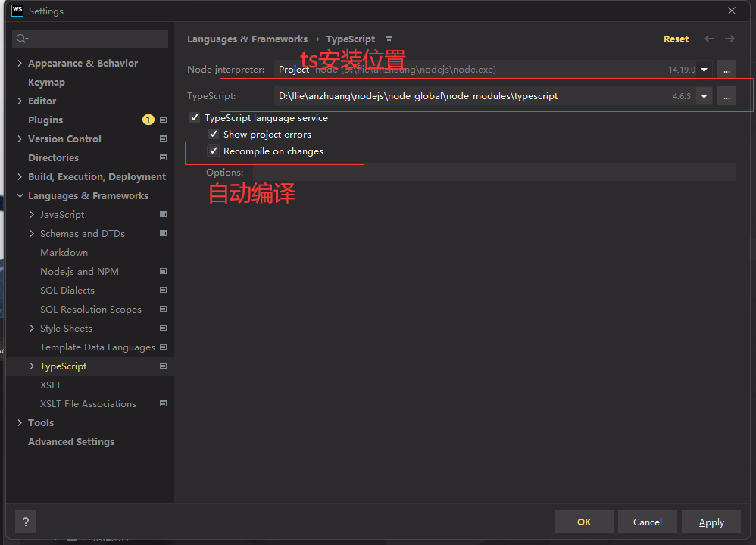
Task: Select XSLT settings page
Action: click(x=51, y=385)
